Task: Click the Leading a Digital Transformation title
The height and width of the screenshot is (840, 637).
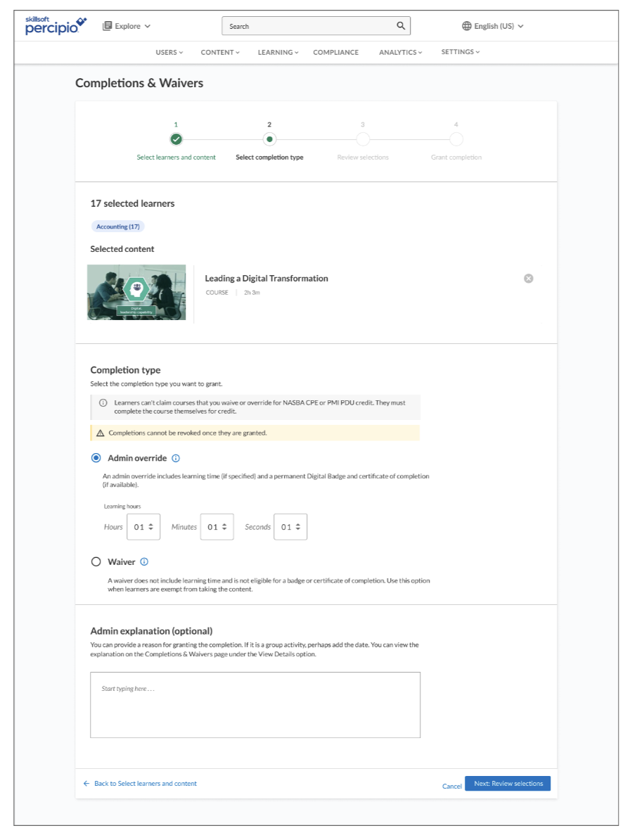Action: (266, 278)
